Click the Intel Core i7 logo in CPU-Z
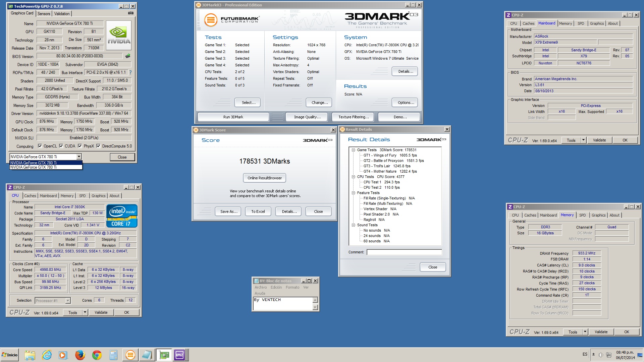Viewport: 644px width, 362px height. tap(122, 216)
